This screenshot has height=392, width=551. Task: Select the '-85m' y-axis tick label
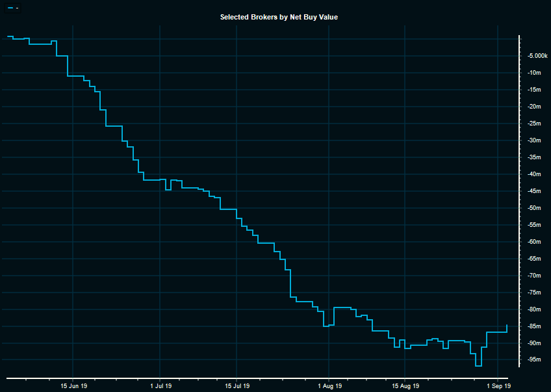click(534, 326)
